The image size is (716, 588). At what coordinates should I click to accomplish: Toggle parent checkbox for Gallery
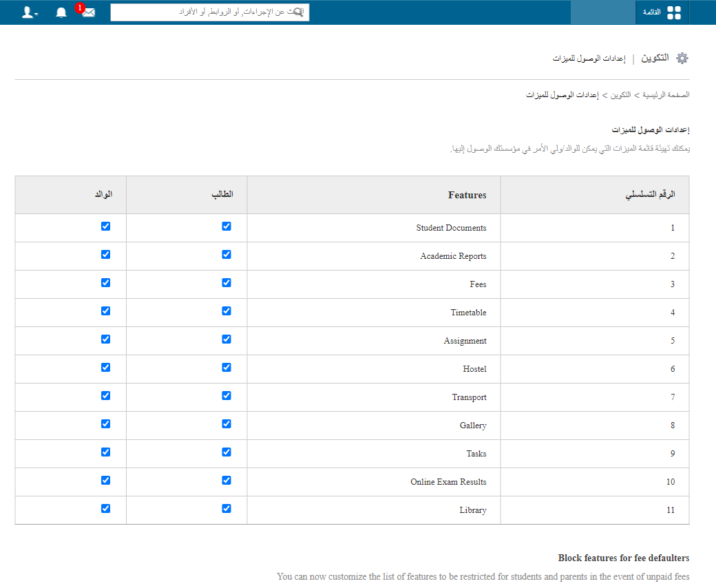(105, 424)
